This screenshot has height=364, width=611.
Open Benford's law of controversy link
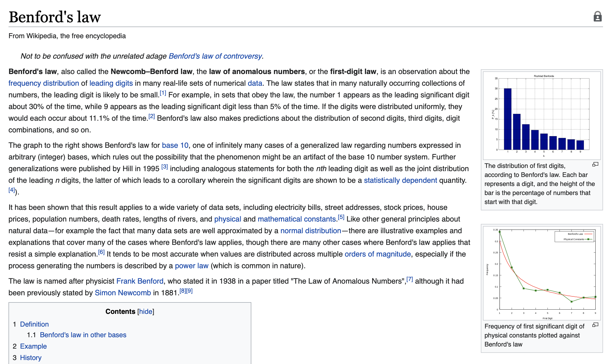[215, 56]
